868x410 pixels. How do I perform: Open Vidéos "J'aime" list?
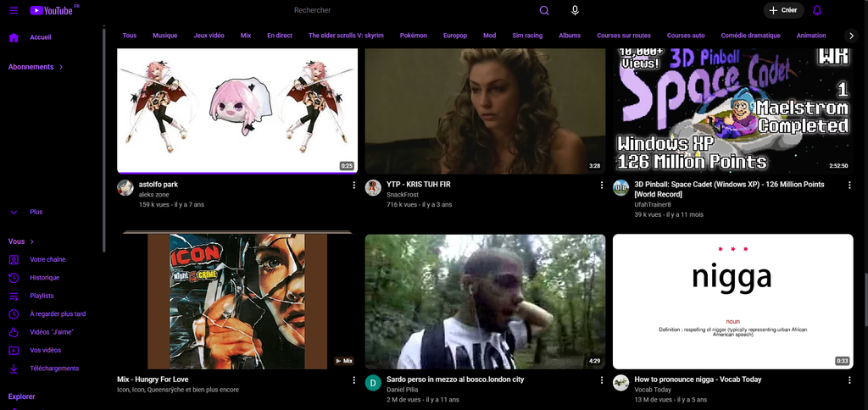[53, 332]
